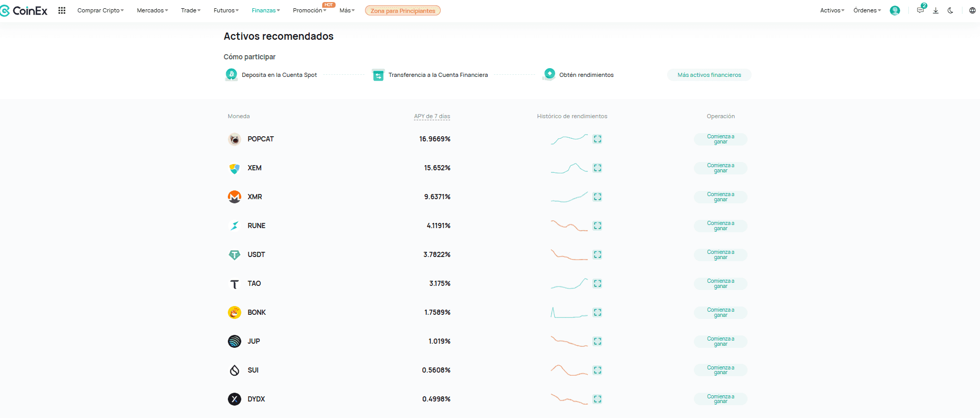The image size is (980, 418).
Task: Open the messages notification icon
Action: point(921,10)
